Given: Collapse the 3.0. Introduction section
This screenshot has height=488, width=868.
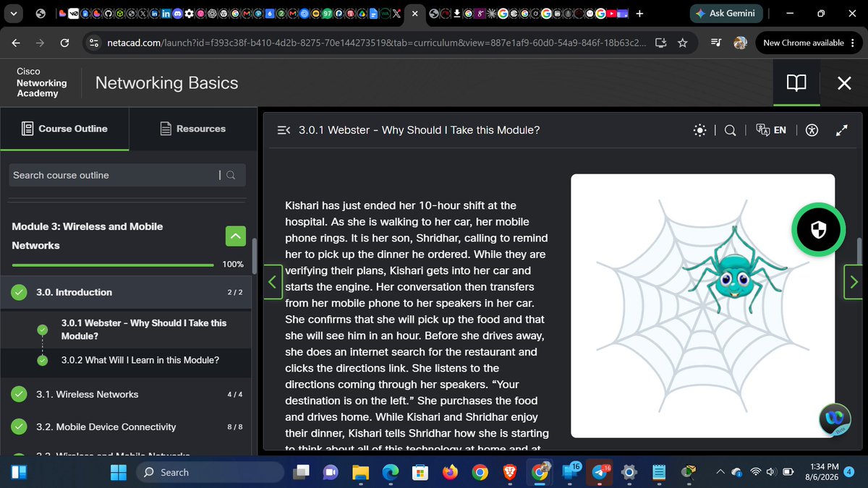Looking at the screenshot, I should (126, 292).
